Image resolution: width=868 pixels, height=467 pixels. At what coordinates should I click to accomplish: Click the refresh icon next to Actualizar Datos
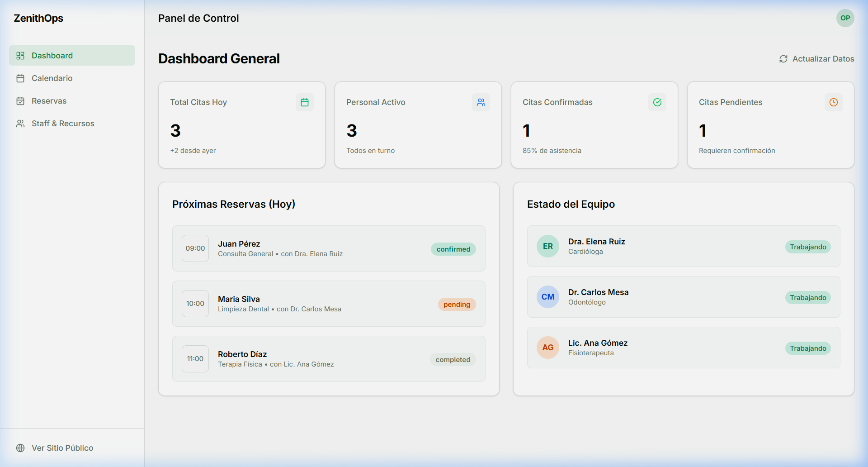[x=783, y=59]
